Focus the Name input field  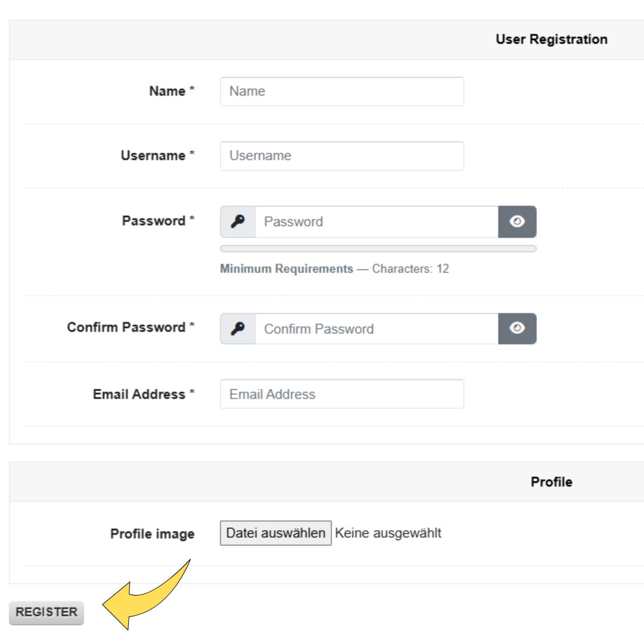pos(342,92)
